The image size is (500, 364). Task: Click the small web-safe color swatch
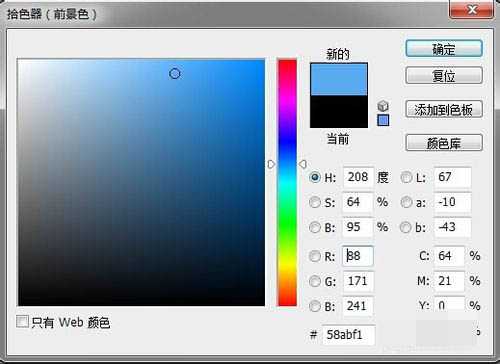pos(383,120)
